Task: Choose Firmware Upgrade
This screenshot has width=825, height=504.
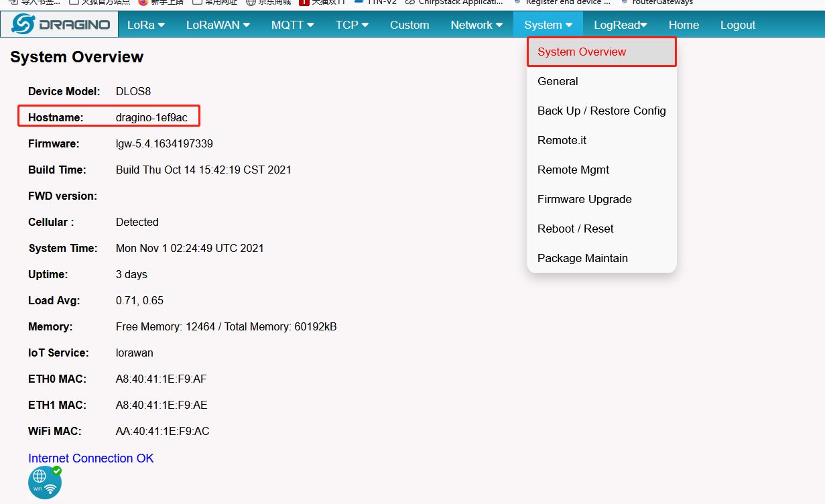Action: (x=602, y=199)
